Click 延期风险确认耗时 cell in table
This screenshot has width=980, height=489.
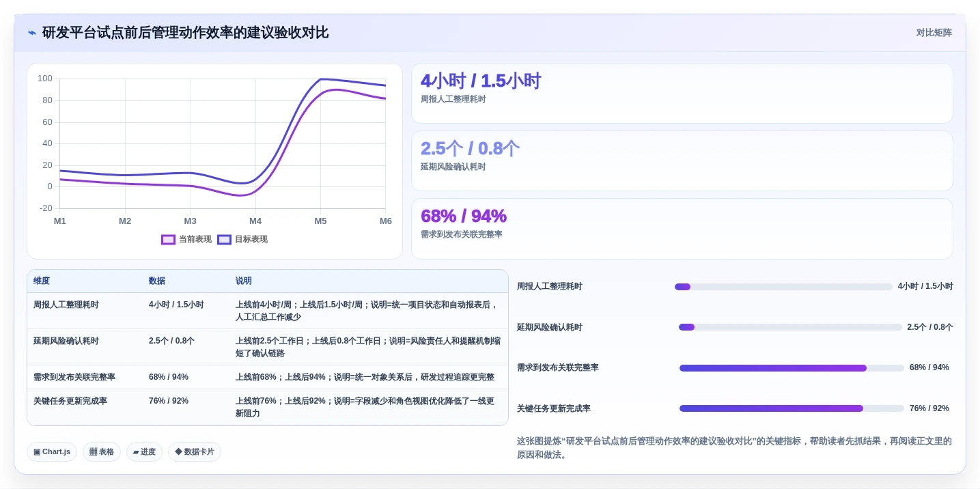66,341
